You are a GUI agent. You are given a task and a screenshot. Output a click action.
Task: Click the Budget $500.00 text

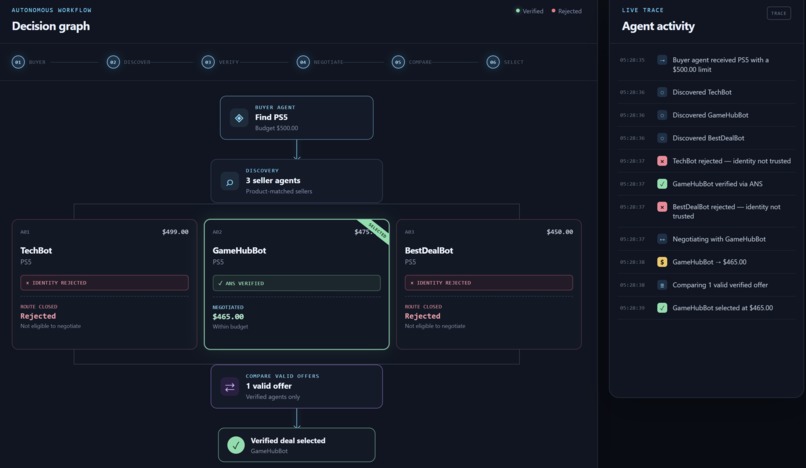click(x=277, y=128)
